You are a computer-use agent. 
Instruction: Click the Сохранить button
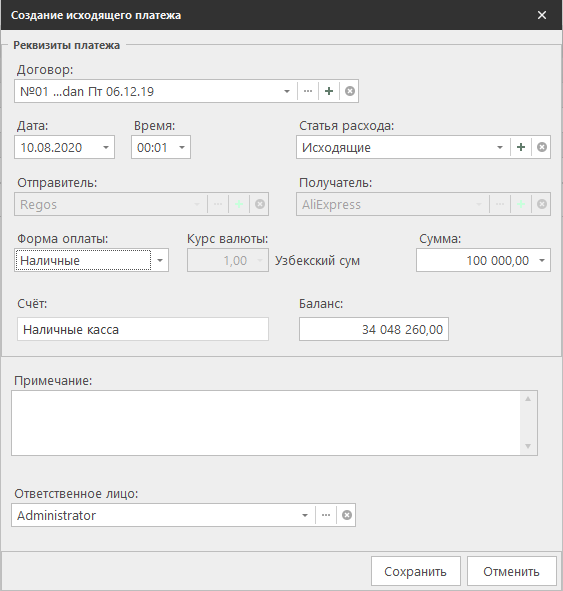coord(416,571)
